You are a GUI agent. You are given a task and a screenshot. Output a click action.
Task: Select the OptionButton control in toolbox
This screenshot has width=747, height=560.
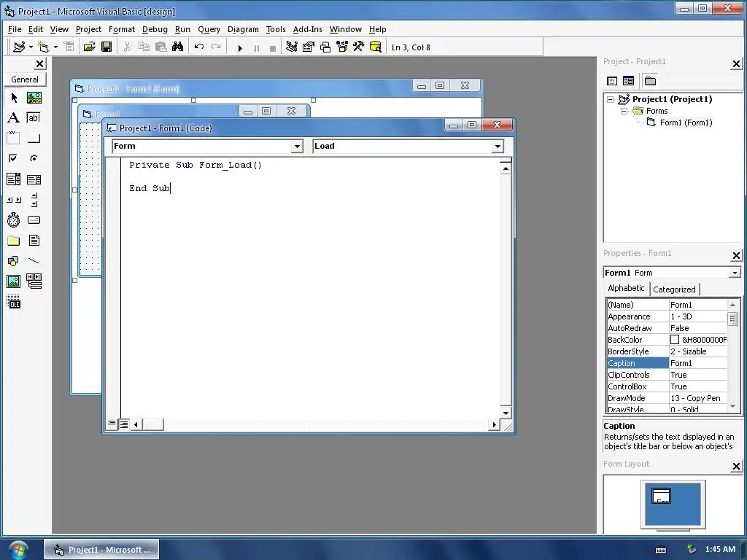point(34,158)
